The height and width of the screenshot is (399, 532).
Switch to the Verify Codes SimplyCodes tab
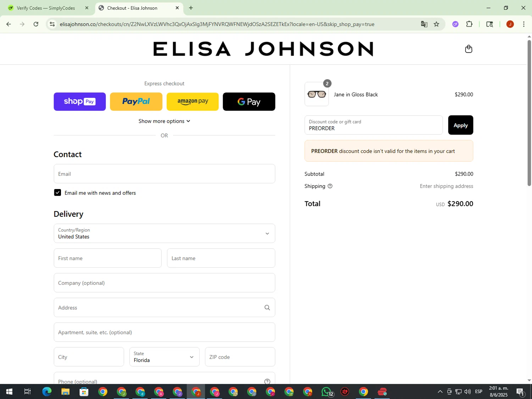[46, 8]
